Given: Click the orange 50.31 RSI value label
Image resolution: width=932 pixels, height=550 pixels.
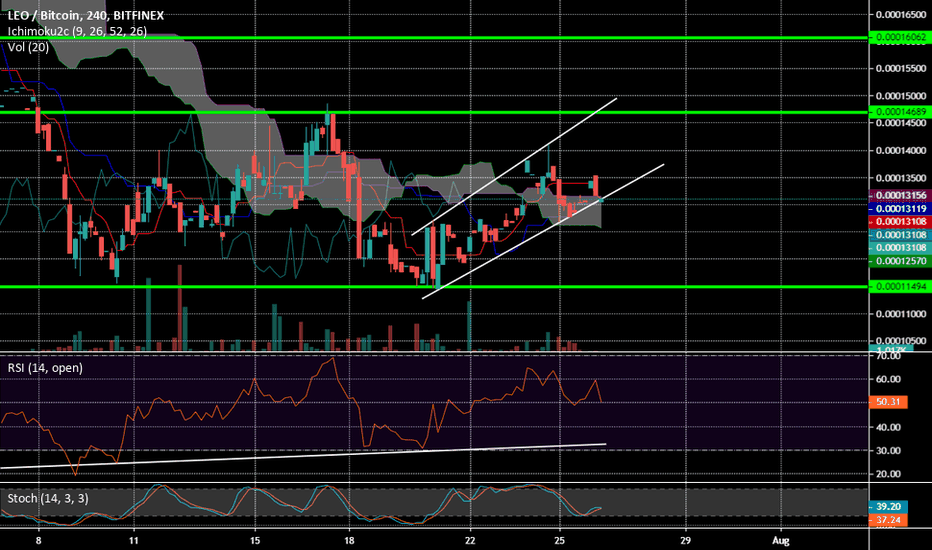Looking at the screenshot, I should pyautogui.click(x=888, y=402).
